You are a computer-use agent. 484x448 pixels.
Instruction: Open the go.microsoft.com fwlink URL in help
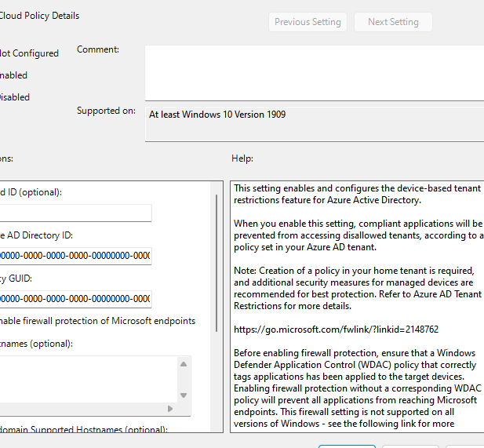(336, 330)
